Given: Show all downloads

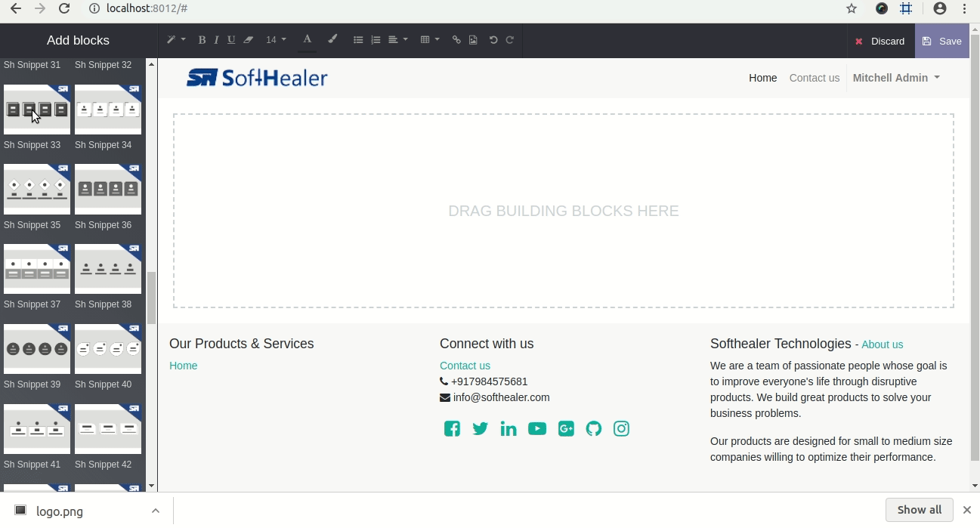Looking at the screenshot, I should point(920,510).
